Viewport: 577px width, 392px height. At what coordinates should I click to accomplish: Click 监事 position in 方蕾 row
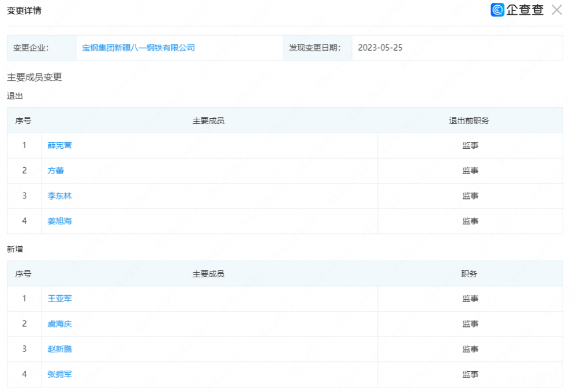pos(470,171)
